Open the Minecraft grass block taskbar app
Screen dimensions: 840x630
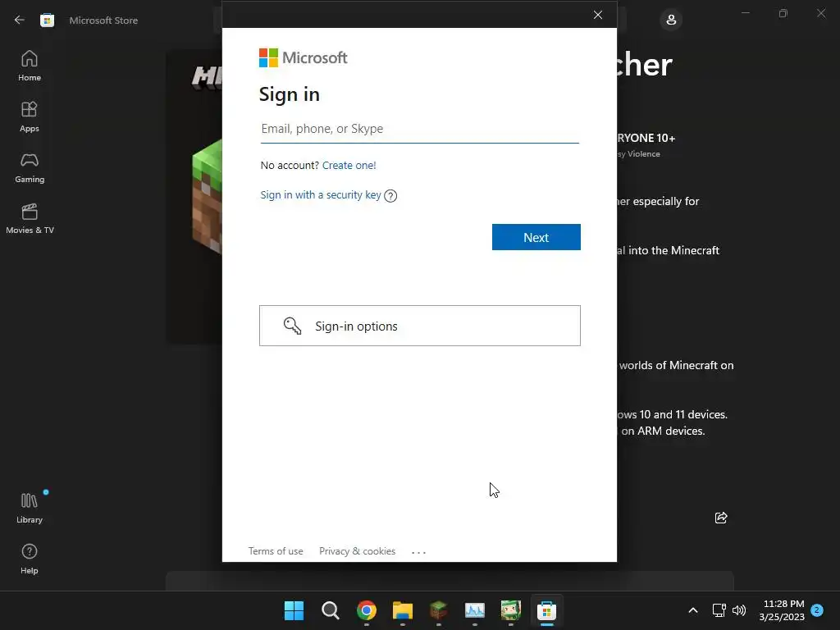[x=438, y=610]
